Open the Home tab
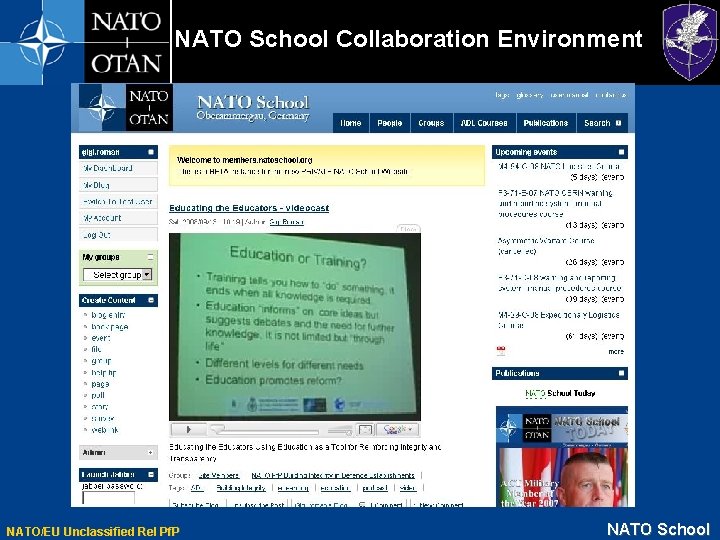This screenshot has height=540, width=720. click(x=351, y=123)
